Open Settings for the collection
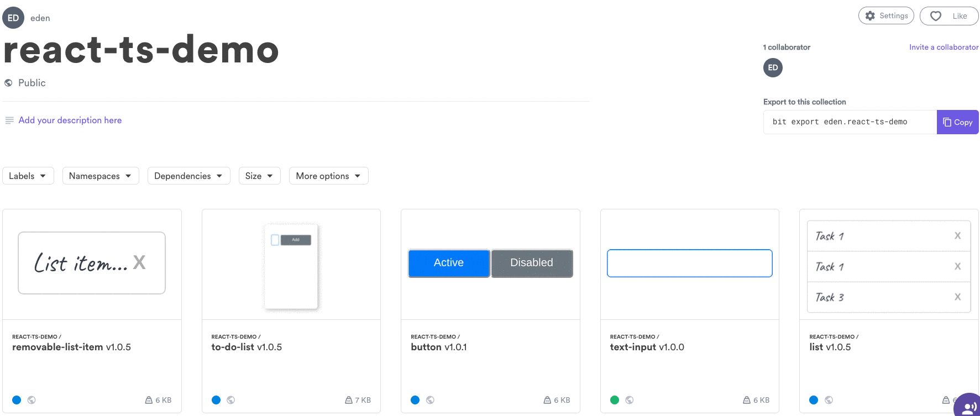The image size is (980, 416). point(886,15)
